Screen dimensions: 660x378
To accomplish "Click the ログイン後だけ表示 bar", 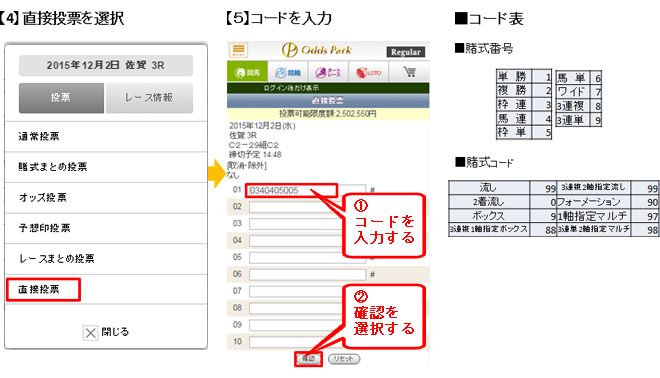I will tap(328, 88).
